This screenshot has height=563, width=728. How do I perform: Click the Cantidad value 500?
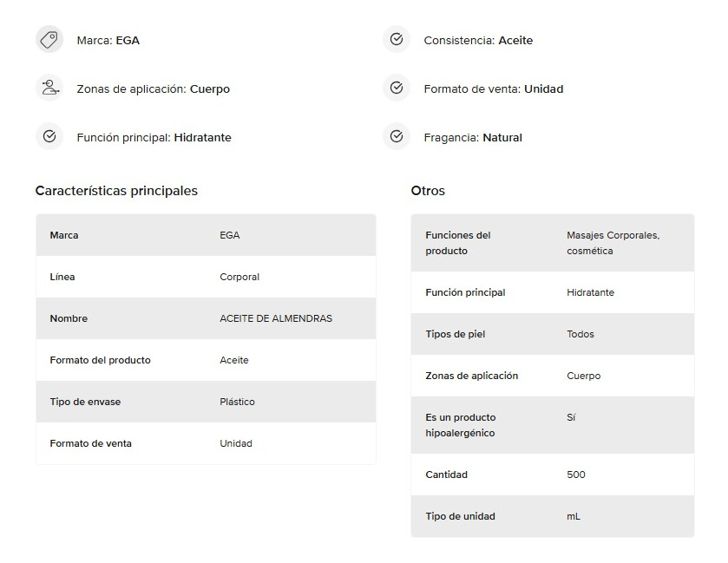575,475
